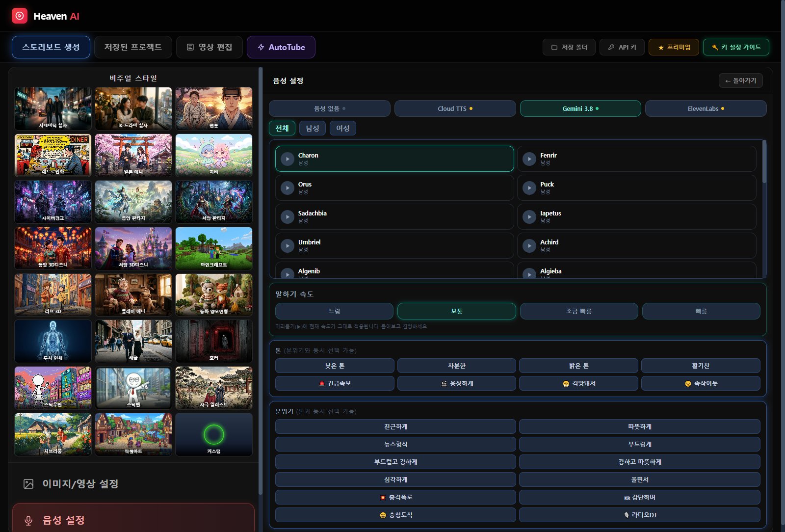The image size is (785, 532).
Task: Switch to the AutoTube tab
Action: coord(281,47)
